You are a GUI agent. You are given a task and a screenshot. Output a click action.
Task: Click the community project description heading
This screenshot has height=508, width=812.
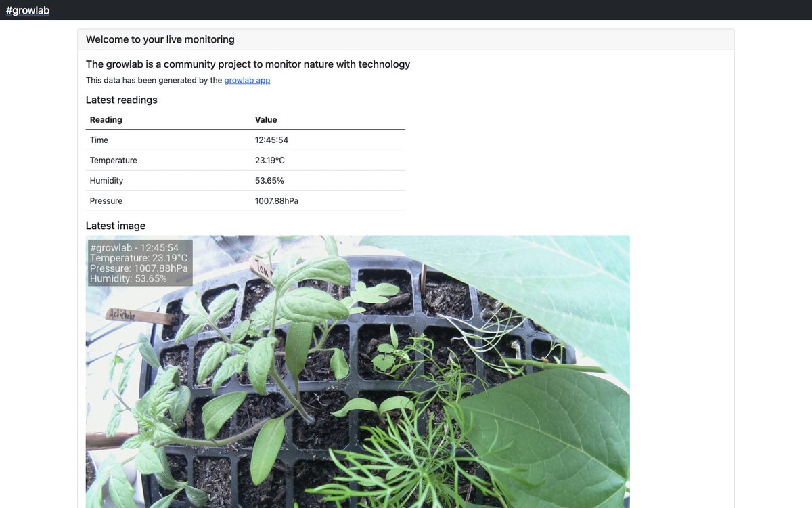(248, 64)
